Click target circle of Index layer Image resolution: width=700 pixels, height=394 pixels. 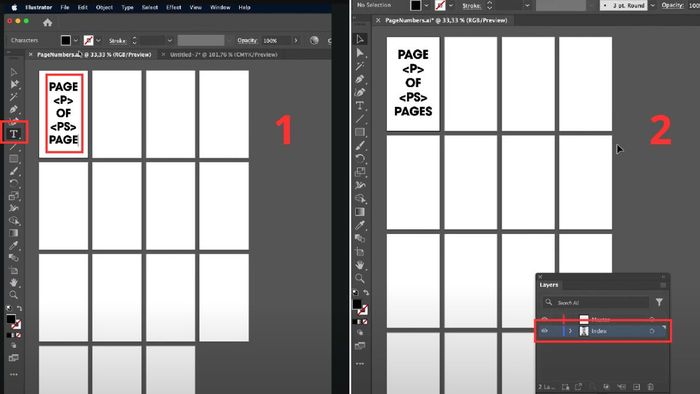652,331
